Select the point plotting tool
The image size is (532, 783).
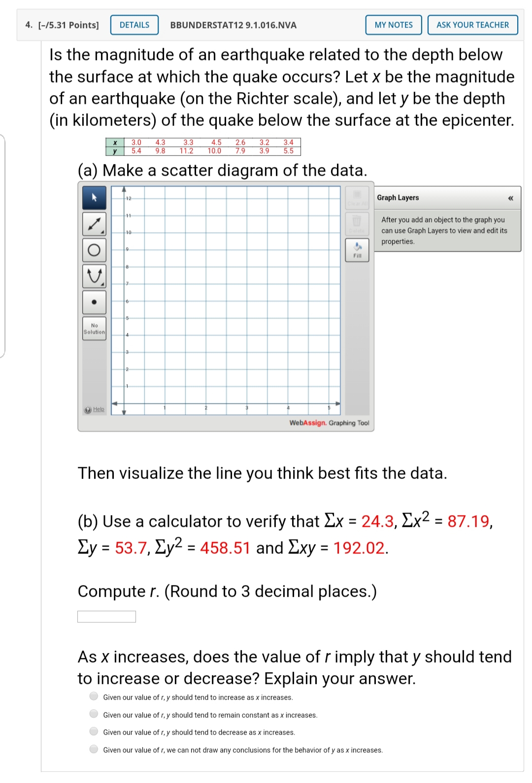pos(94,301)
